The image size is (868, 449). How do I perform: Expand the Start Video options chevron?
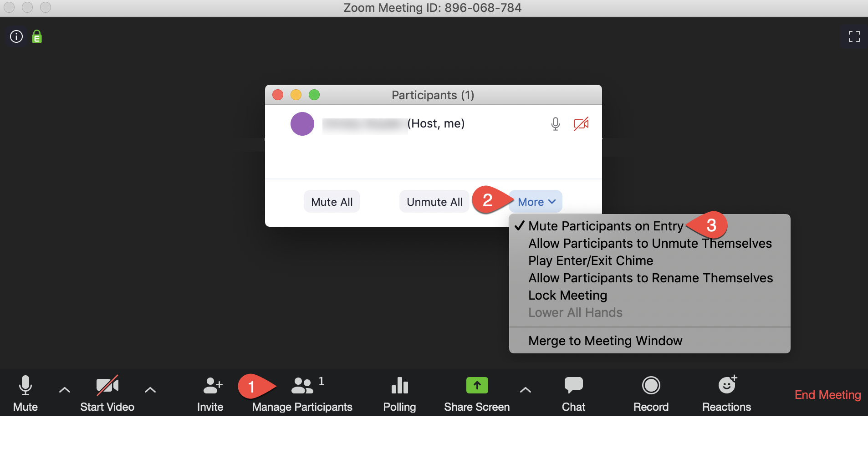(150, 390)
